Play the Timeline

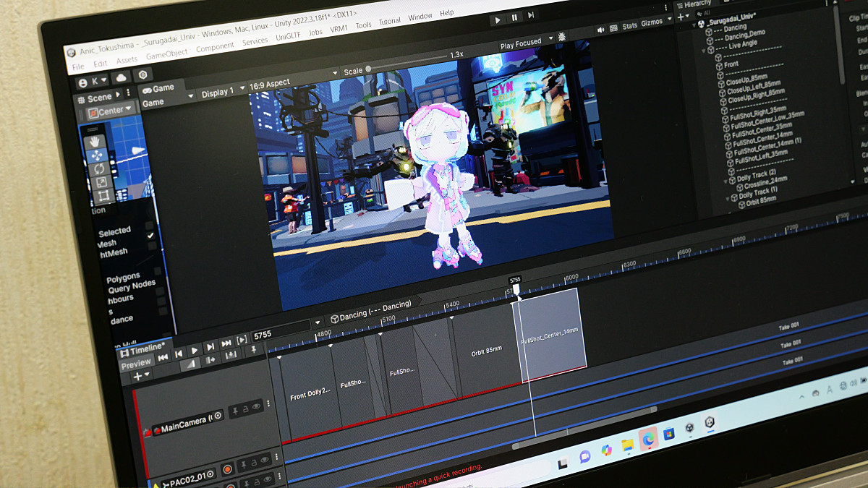tap(194, 351)
